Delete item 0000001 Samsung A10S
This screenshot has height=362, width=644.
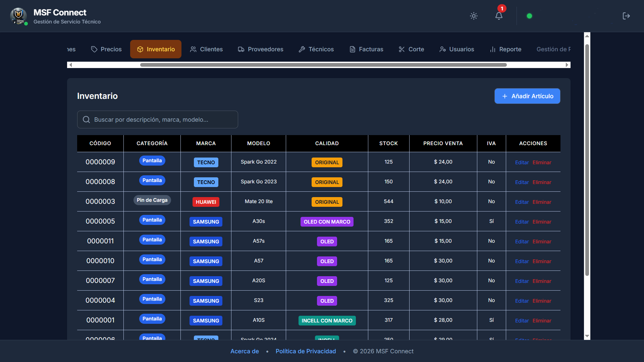tap(542, 321)
